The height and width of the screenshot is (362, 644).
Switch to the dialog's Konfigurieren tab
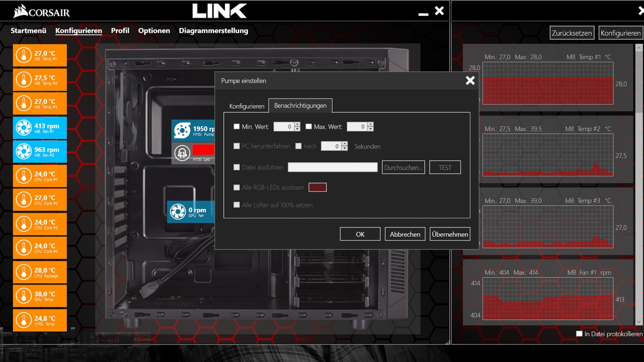(x=247, y=106)
